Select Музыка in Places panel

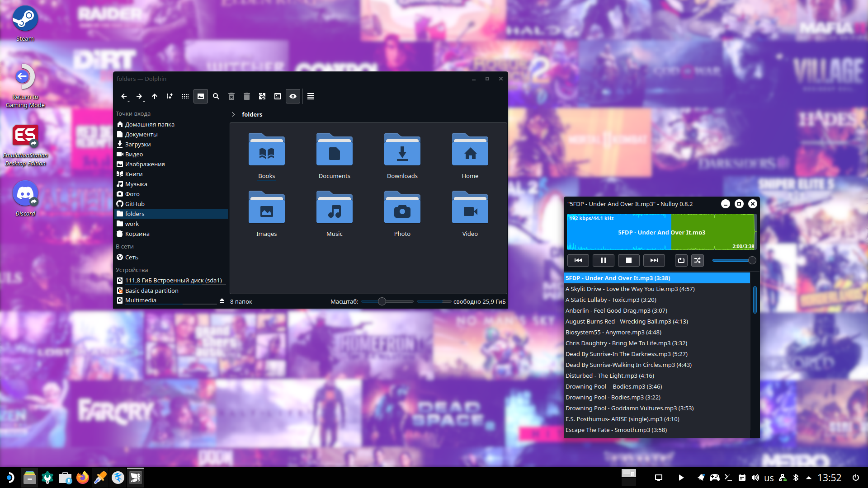[171, 184]
